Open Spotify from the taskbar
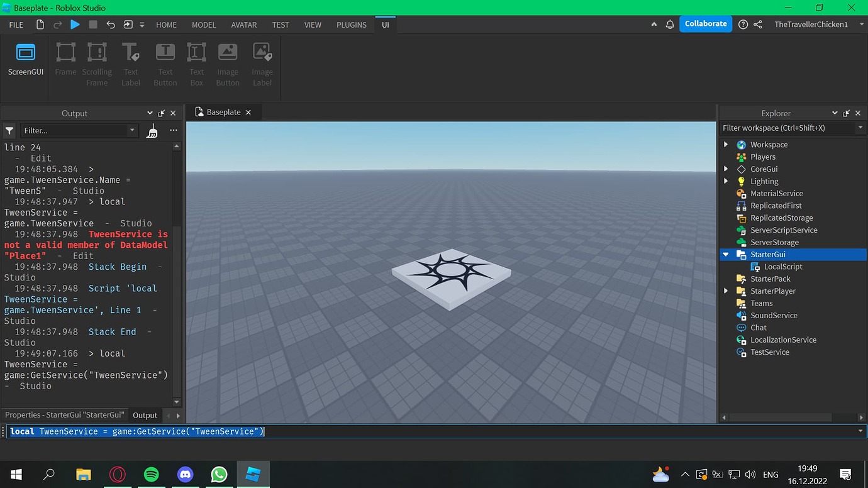This screenshot has width=868, height=488. coord(151,474)
